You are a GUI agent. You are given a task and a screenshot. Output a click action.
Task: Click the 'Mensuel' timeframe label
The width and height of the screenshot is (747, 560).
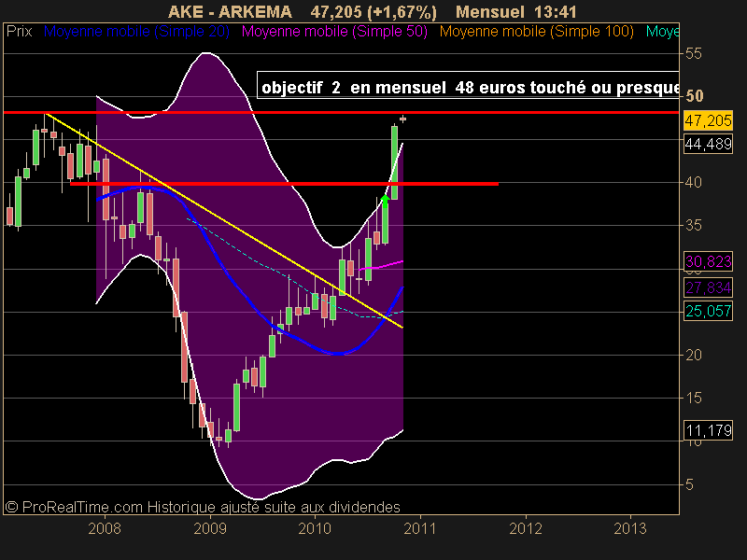point(489,11)
